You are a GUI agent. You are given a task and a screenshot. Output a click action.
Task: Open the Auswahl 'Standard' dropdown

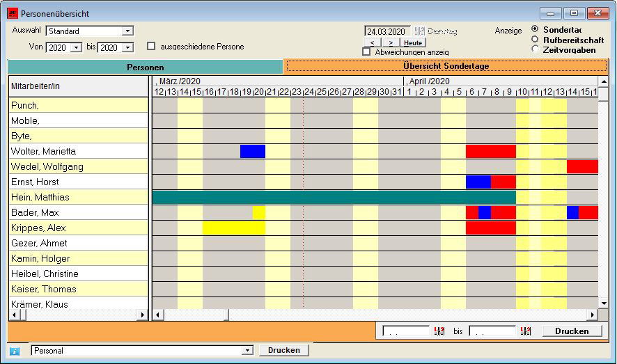point(127,31)
